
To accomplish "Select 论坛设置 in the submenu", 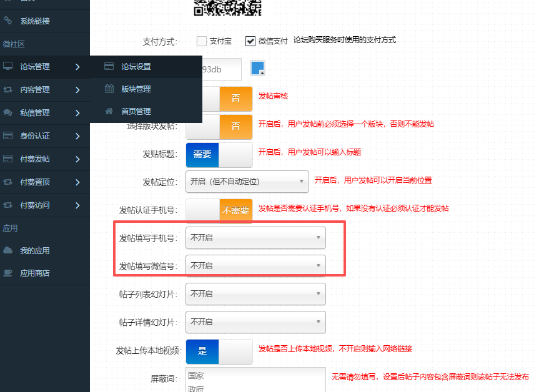I will coord(136,67).
